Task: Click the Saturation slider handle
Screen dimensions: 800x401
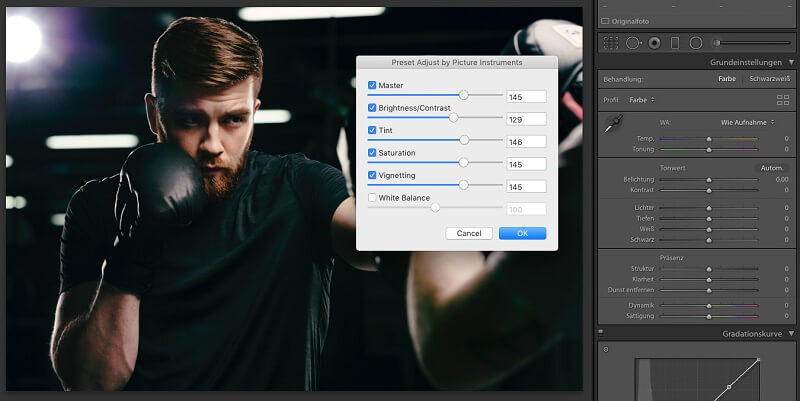Action: tap(463, 162)
